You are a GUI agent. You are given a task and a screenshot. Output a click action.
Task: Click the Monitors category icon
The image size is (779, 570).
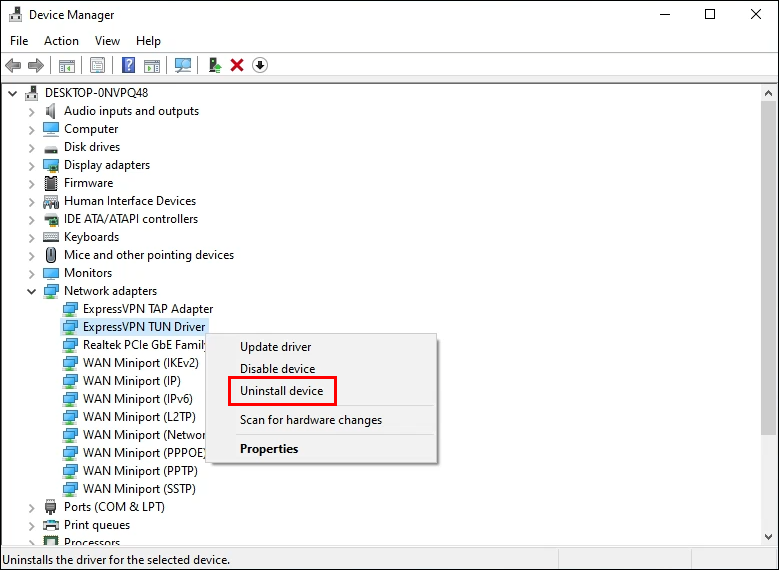coord(51,273)
